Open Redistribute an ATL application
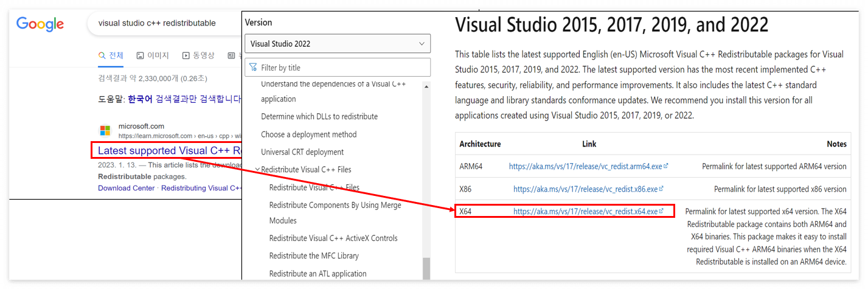 point(318,274)
